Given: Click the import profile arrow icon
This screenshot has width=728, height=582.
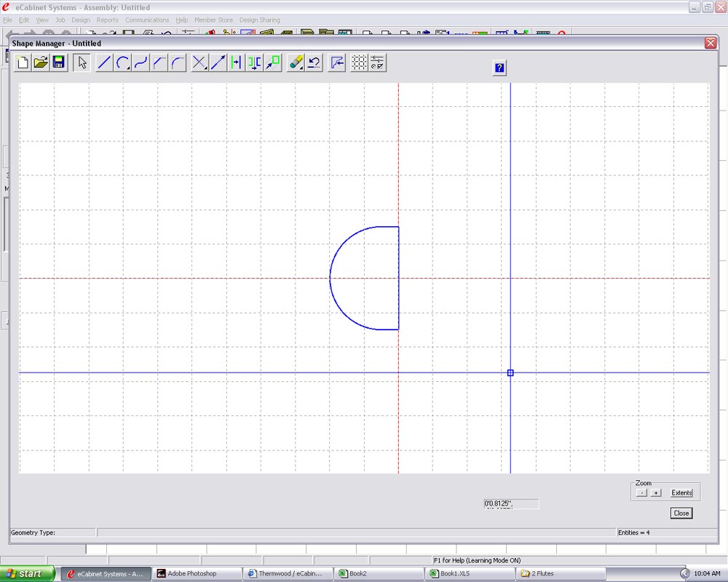Looking at the screenshot, I should (337, 63).
